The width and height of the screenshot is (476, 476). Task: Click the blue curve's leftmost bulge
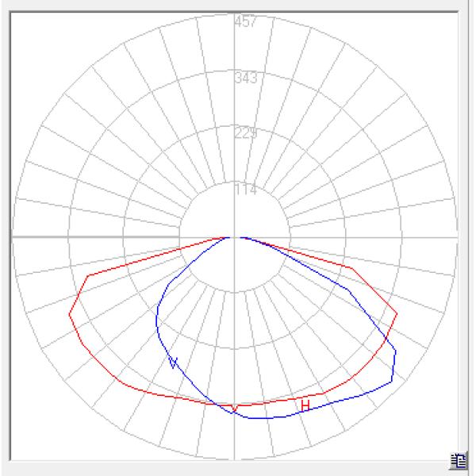point(156,320)
